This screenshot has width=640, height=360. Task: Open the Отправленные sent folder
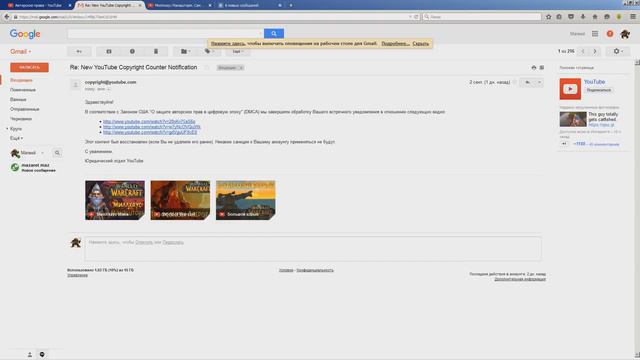[25, 109]
